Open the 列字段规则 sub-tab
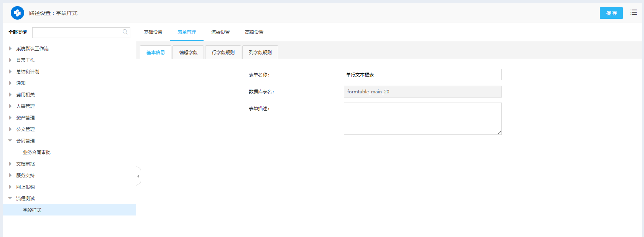 coord(260,53)
